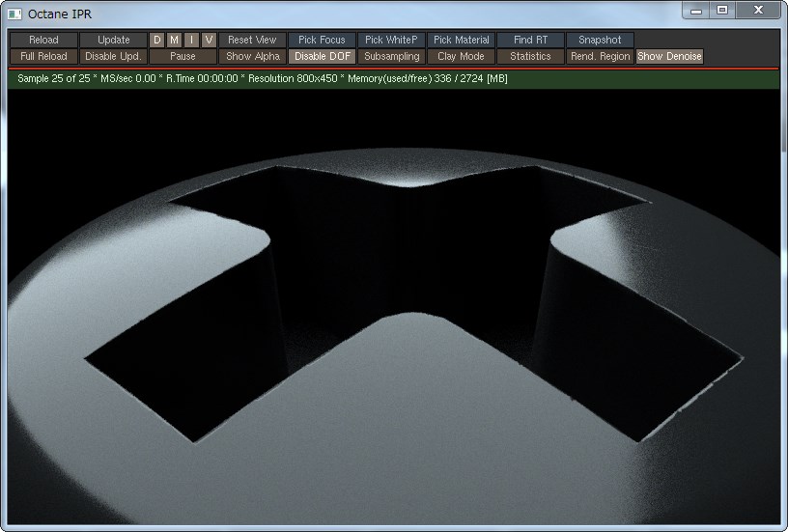Activate Pick Focus tool

323,40
